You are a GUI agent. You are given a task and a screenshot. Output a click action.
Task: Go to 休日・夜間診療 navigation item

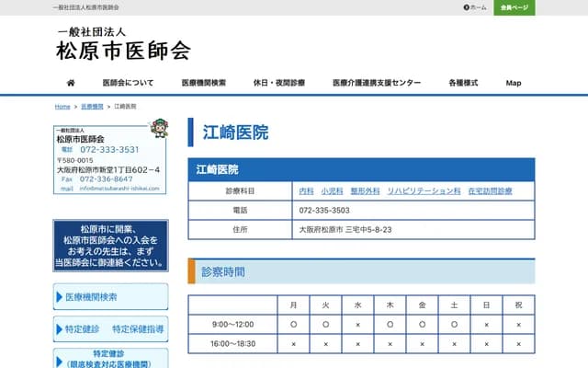(279, 83)
